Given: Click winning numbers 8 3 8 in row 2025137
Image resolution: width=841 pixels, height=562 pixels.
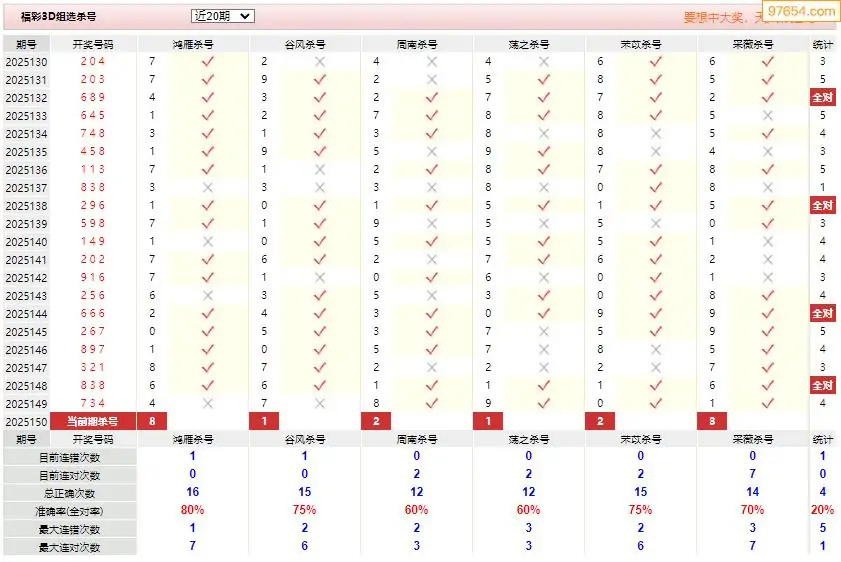Looking at the screenshot, I should [93, 187].
